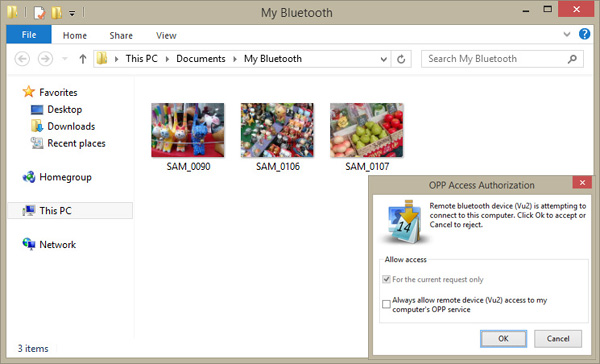Click the Favorites star icon
600x364 pixels.
coord(28,92)
